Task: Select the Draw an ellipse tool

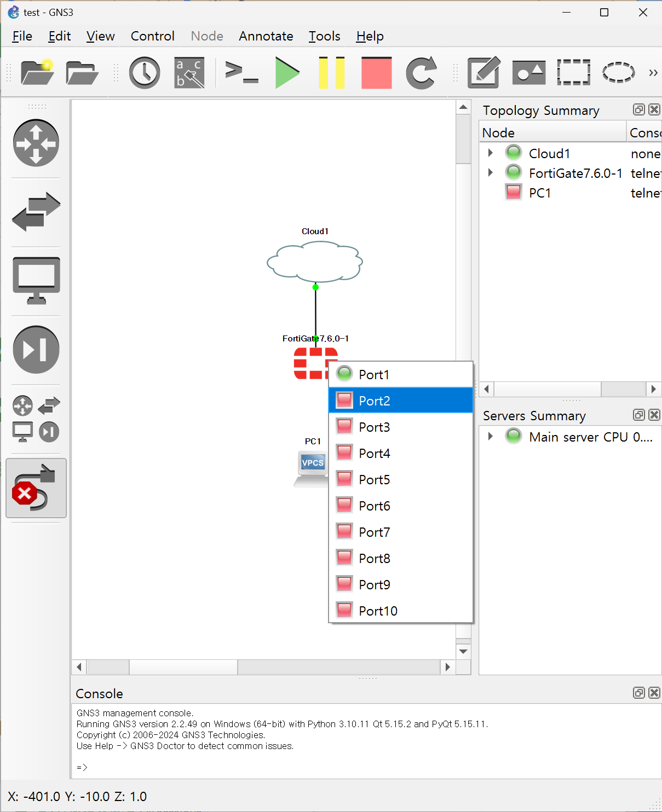Action: click(618, 72)
